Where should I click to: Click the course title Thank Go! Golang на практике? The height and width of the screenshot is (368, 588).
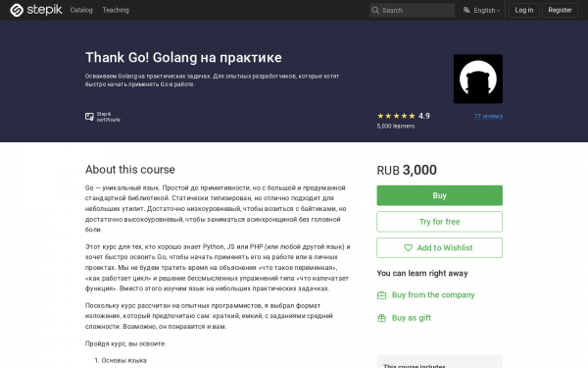[183, 58]
